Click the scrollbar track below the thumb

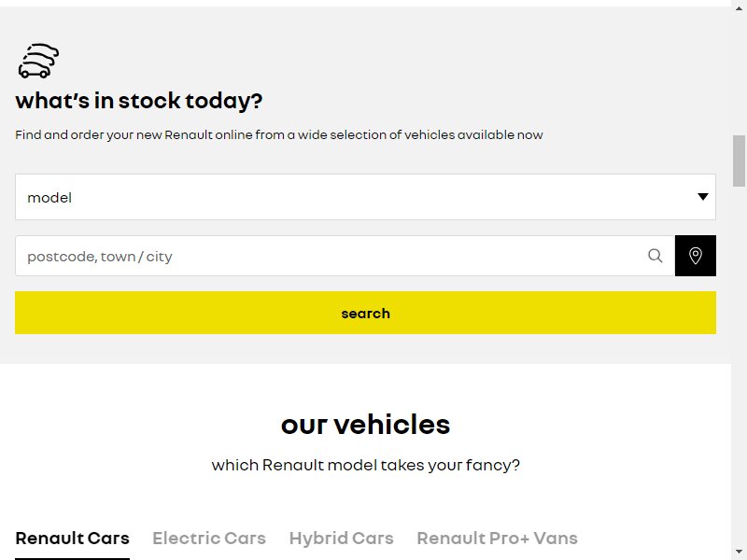[739, 367]
